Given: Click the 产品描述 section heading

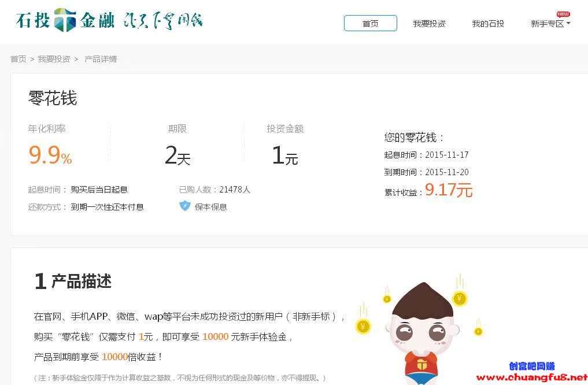Looking at the screenshot, I should (73, 281).
